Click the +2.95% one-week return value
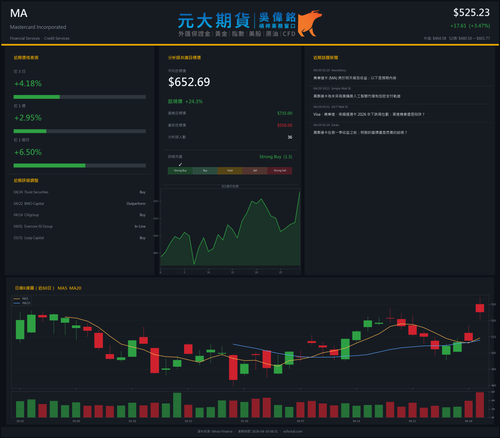Screen dimensions: 500x438 (28, 118)
